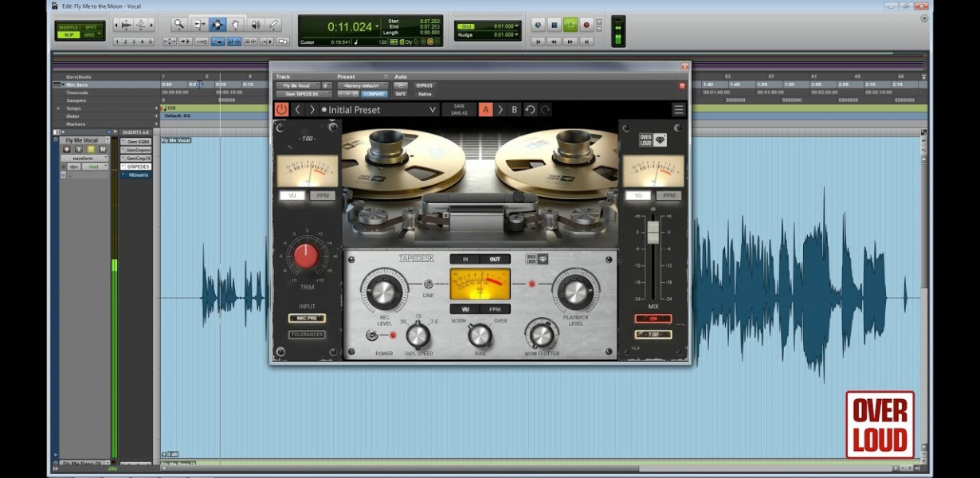This screenshot has width=980, height=478.
Task: Click the Go to End transport button
Action: (587, 41)
